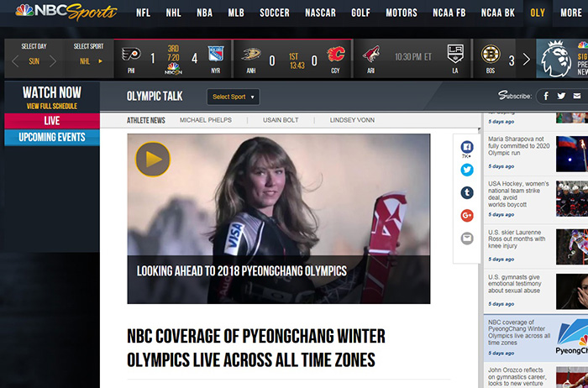Open the Usain Bolt news link
The height and width of the screenshot is (388, 588).
[281, 120]
